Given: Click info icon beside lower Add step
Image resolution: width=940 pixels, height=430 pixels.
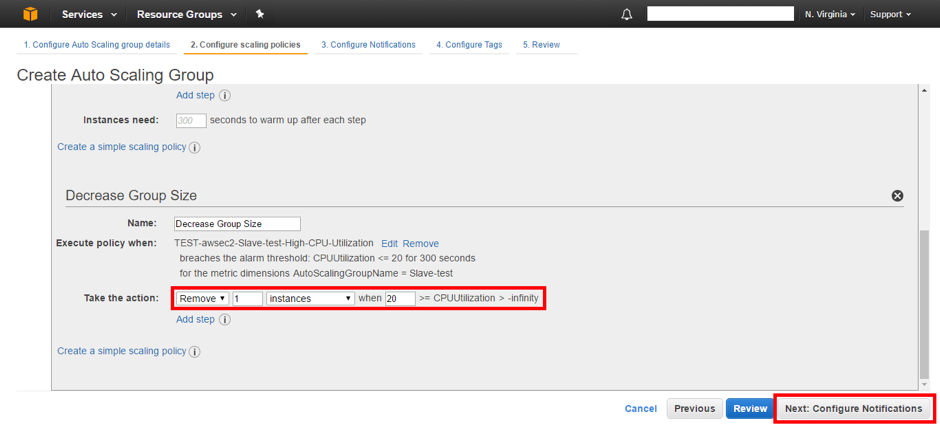Looking at the screenshot, I should coord(224,320).
